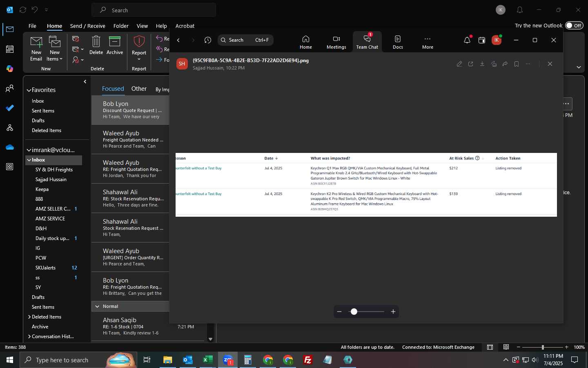Open Excel from Windows taskbar
Screen dimensions: 588x368
[x=208, y=360]
